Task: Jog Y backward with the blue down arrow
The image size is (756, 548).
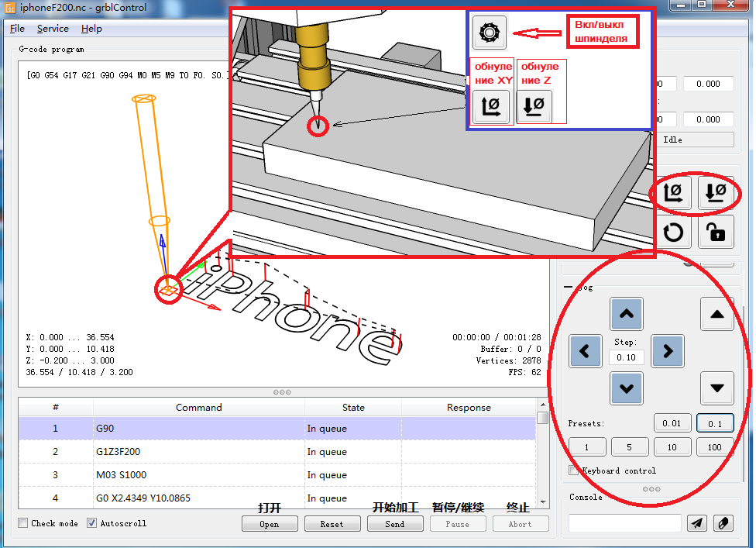Action: pyautogui.click(x=627, y=388)
